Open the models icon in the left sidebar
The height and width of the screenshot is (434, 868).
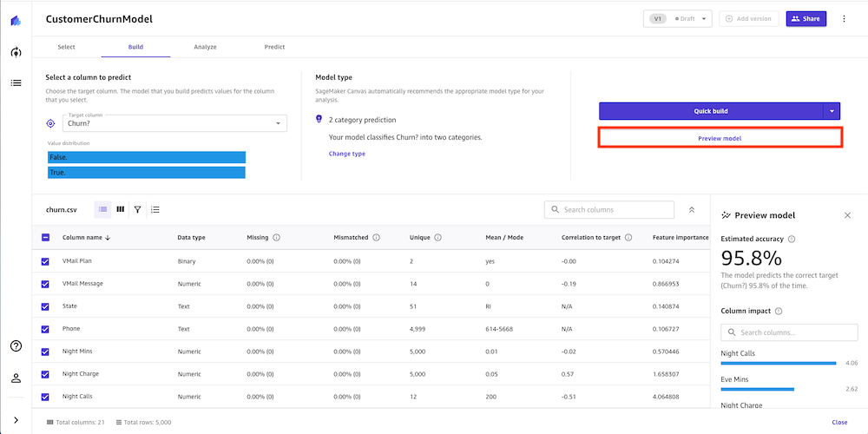tap(16, 53)
